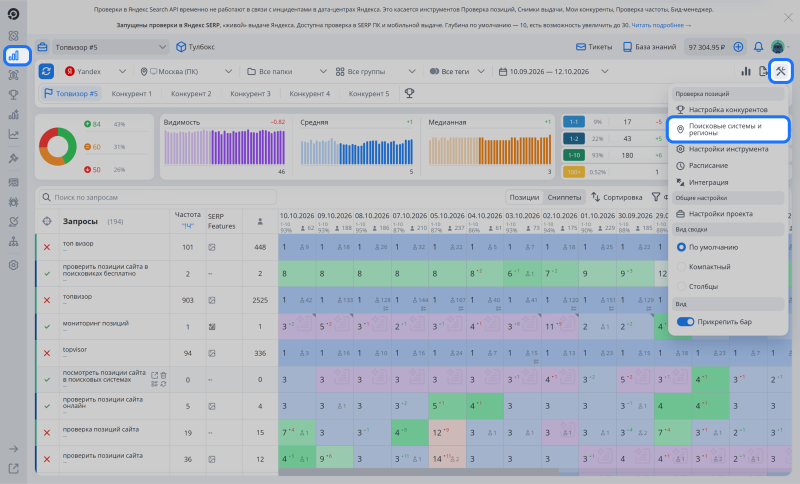
Task: Select Топвизор #5 project tab
Action: pyautogui.click(x=71, y=93)
